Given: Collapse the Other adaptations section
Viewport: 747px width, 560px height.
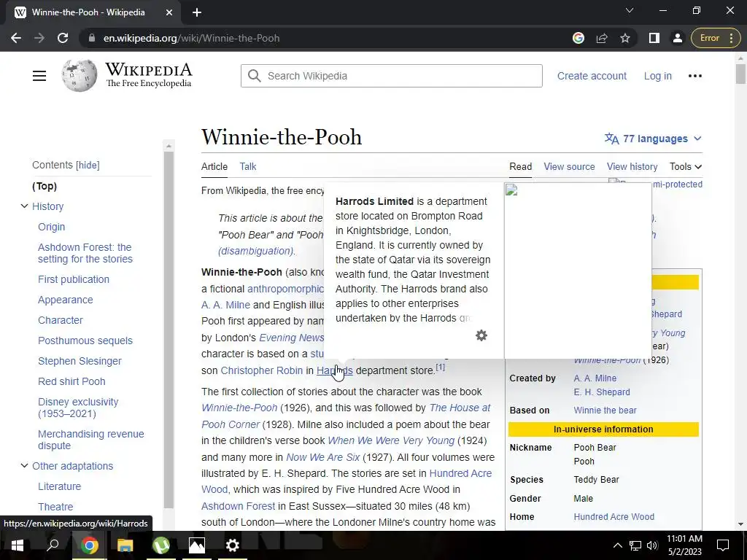Looking at the screenshot, I should [x=24, y=466].
